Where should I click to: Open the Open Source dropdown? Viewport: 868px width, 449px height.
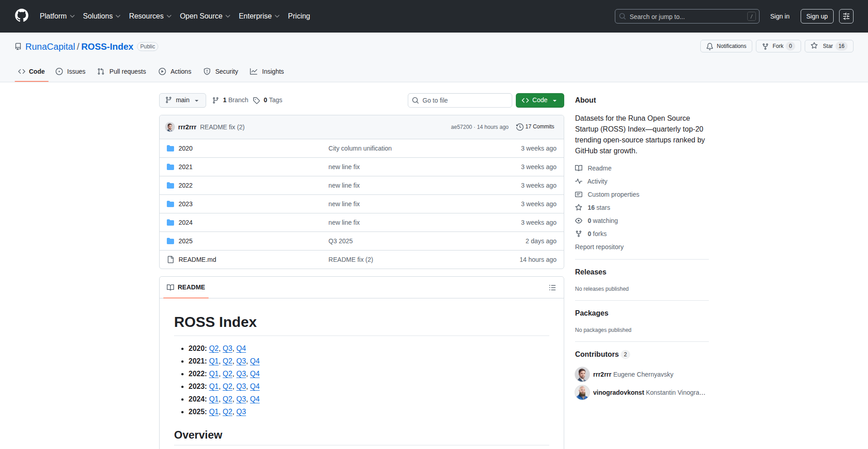click(x=205, y=16)
